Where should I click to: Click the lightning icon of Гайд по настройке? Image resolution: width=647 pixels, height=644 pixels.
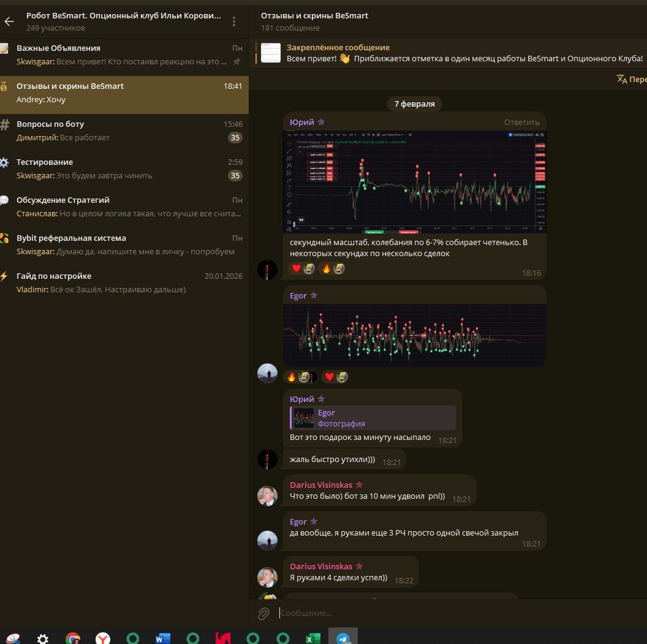pyautogui.click(x=4, y=276)
